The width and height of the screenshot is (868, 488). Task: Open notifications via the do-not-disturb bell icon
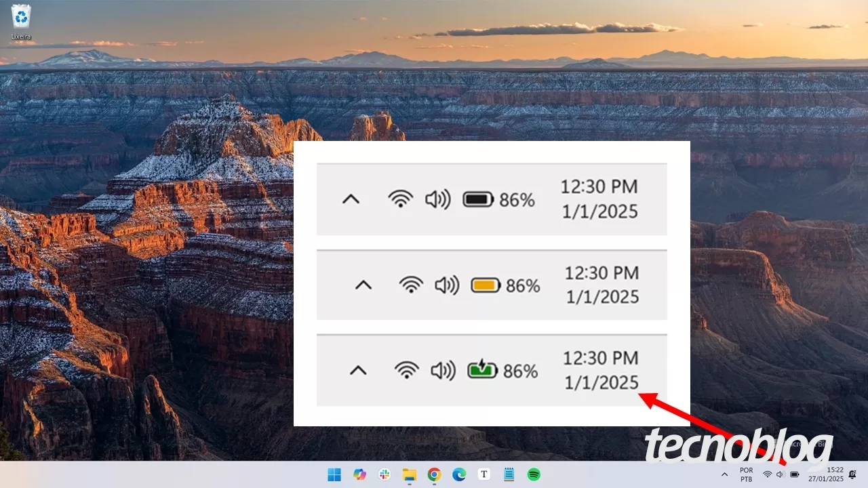852,474
